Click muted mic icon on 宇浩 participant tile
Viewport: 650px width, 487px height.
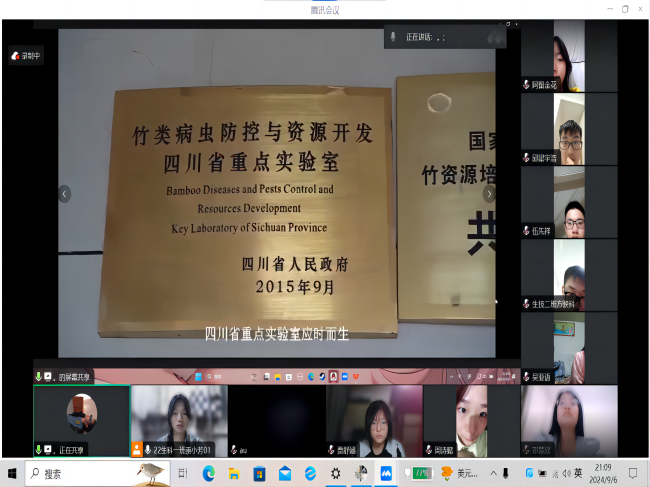pyautogui.click(x=526, y=157)
